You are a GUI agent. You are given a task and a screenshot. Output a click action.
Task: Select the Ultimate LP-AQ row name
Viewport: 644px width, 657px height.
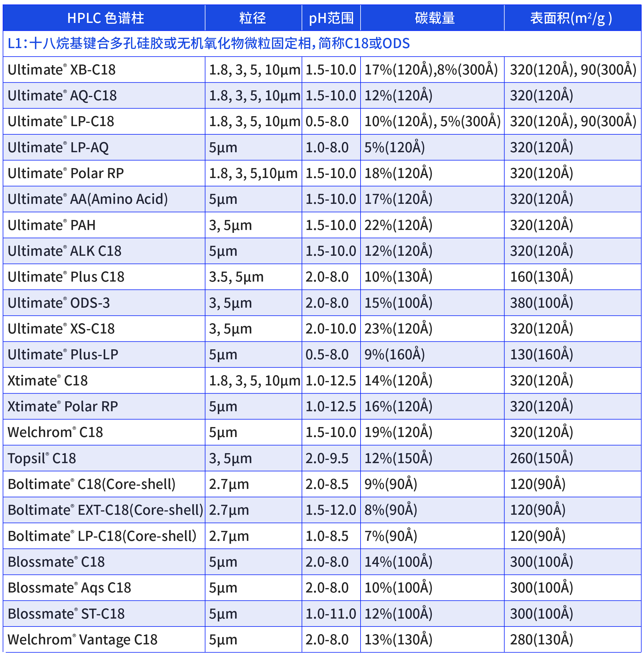[x=58, y=148]
